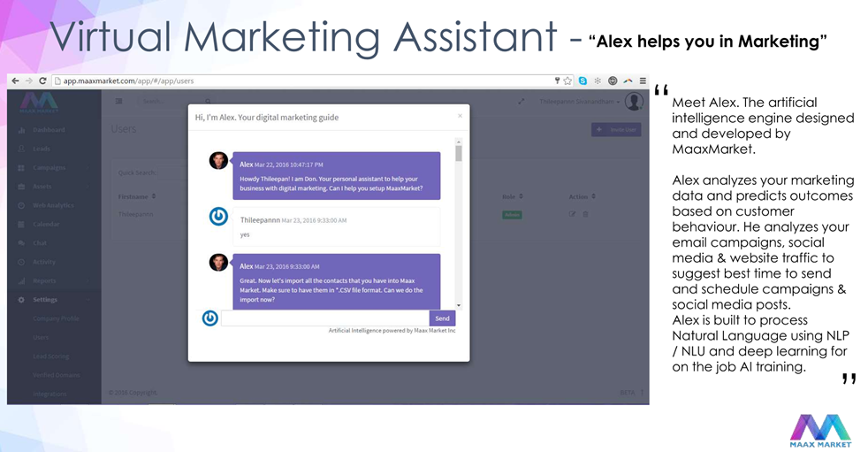This screenshot has width=868, height=452.
Task: Click Alex's avatar on the import message
Action: tap(218, 263)
